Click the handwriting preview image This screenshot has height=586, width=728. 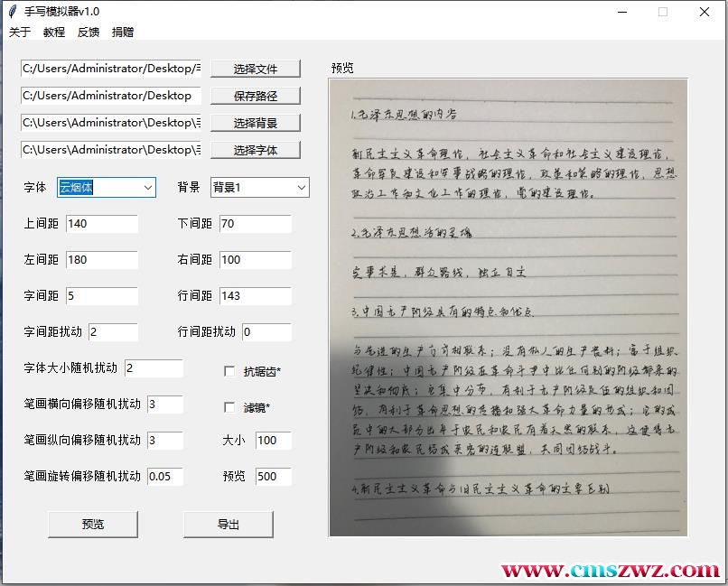tap(508, 307)
